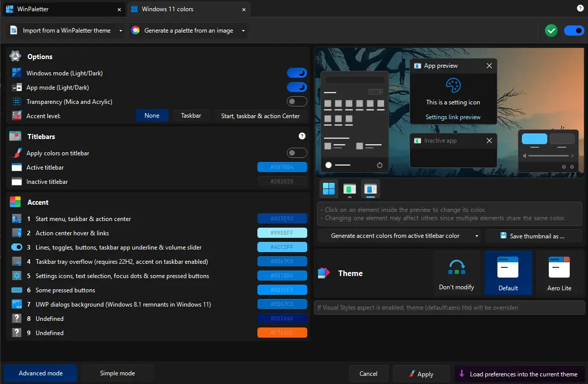Click the Windows mode logo icon
The width and height of the screenshot is (588, 384).
point(16,73)
